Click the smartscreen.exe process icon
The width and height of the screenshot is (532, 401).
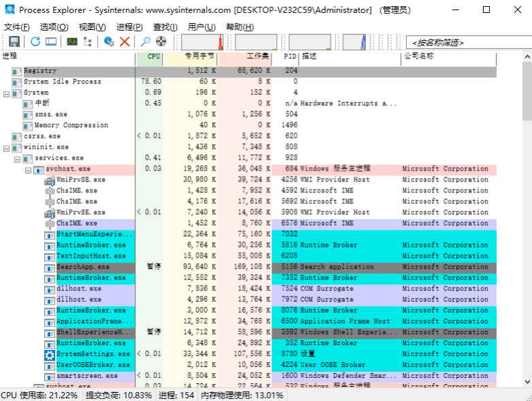pyautogui.click(x=50, y=377)
